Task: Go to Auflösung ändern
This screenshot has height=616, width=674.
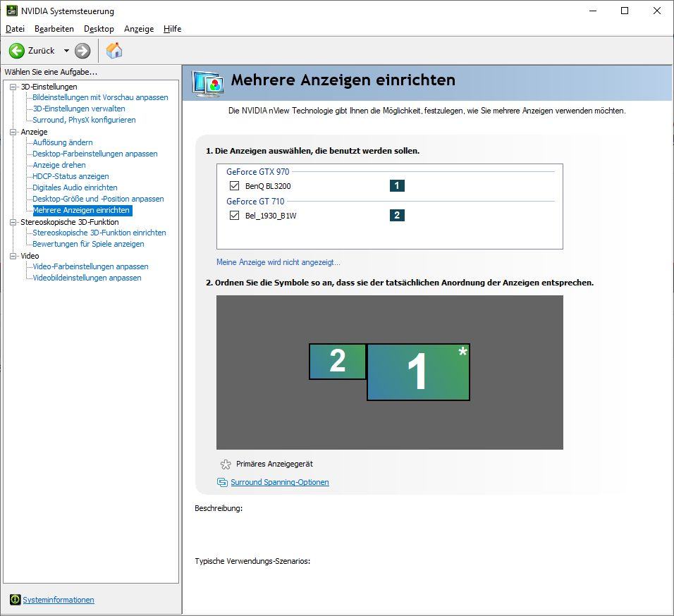Action: tap(63, 142)
